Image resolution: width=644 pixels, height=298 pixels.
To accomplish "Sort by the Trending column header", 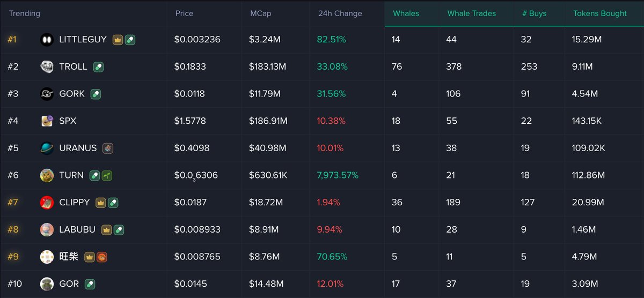I will [x=24, y=13].
